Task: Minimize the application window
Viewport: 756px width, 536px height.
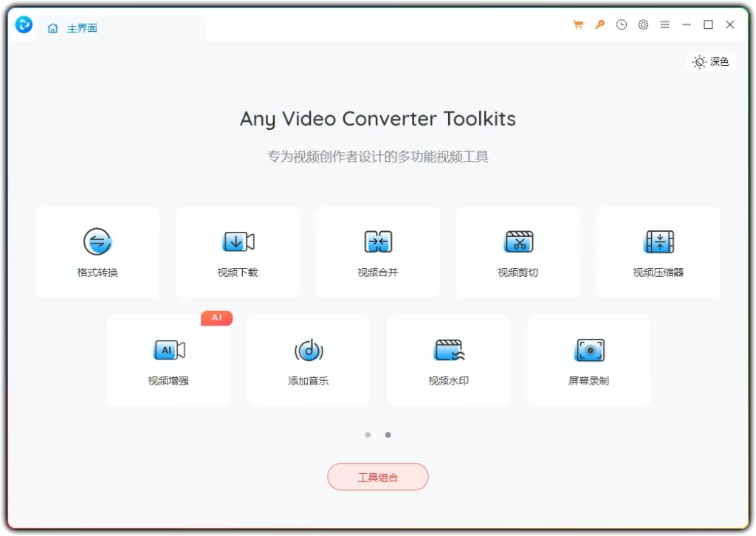Action: point(687,24)
